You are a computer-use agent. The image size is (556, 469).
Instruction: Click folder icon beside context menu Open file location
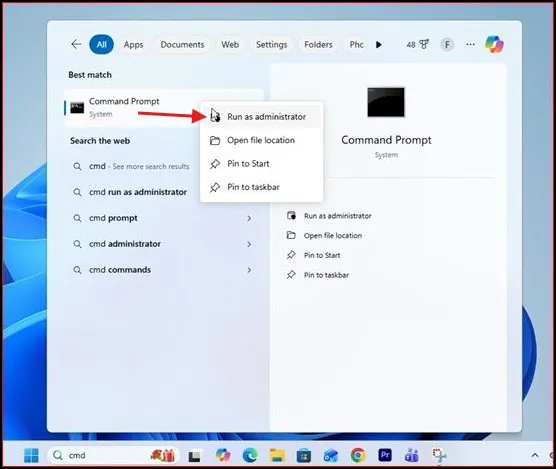215,140
